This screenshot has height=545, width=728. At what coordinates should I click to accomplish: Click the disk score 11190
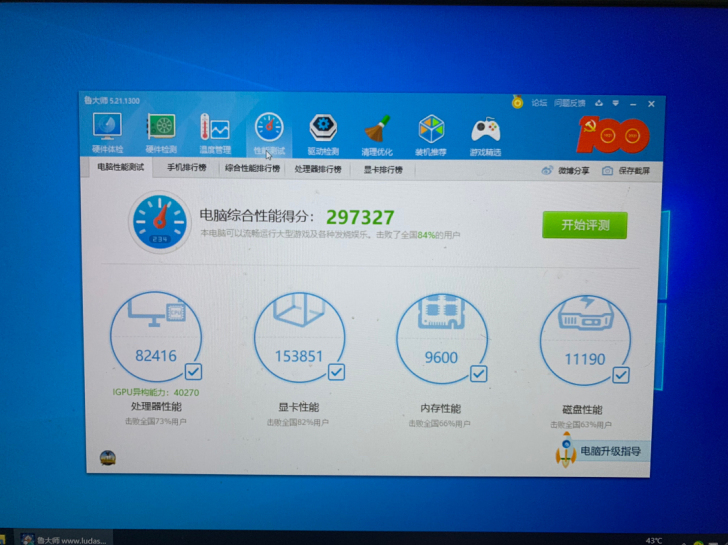click(x=585, y=359)
